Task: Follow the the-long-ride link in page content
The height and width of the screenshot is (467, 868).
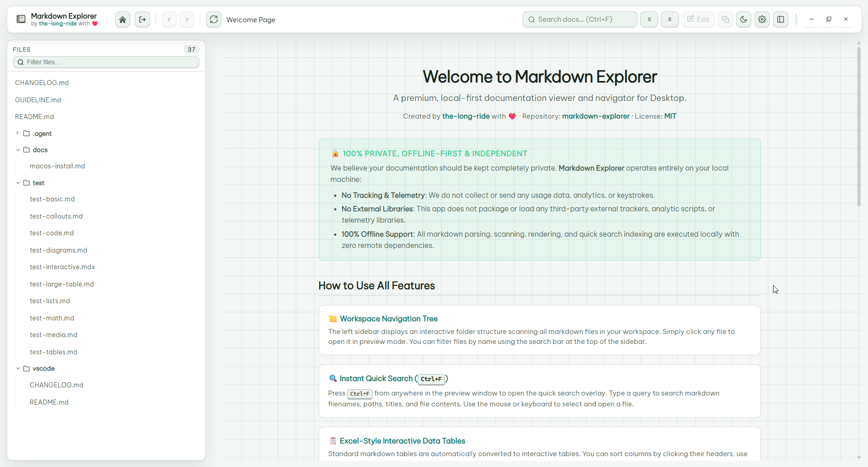Action: (x=466, y=116)
